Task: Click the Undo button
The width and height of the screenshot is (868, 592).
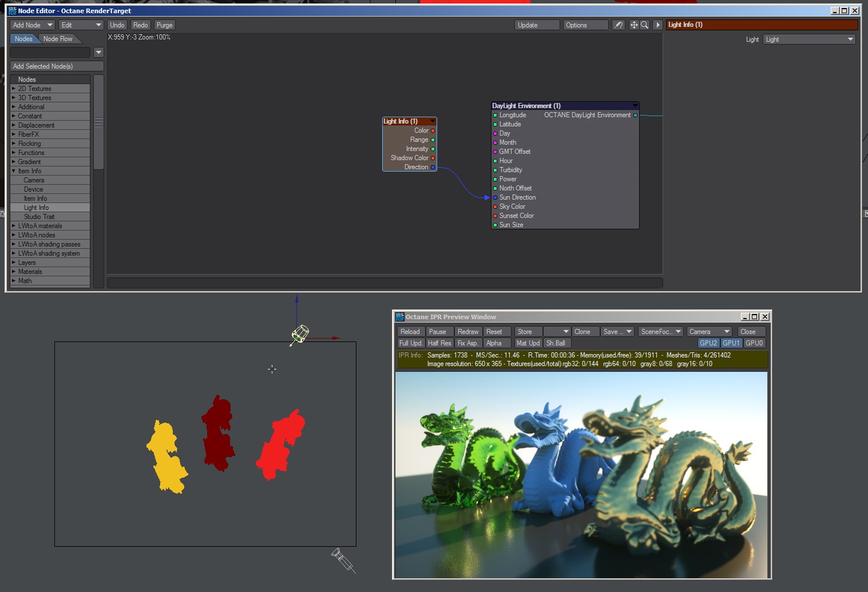Action: click(117, 25)
